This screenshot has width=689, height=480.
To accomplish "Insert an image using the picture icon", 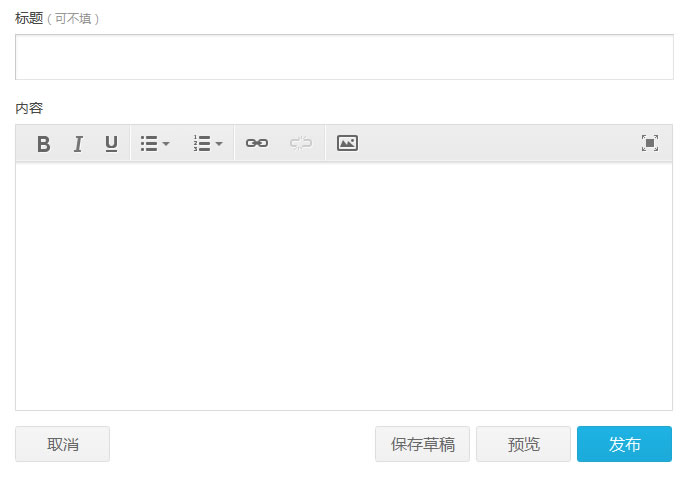I will coord(348,143).
